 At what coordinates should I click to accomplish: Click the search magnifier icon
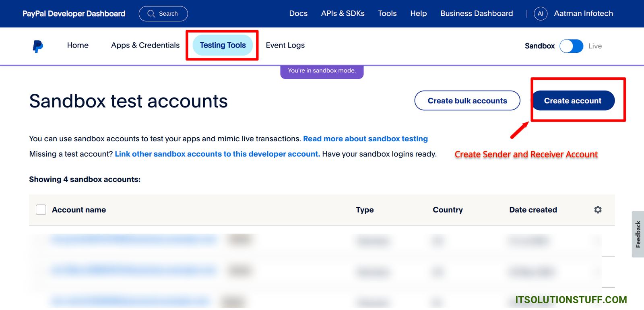(x=151, y=14)
